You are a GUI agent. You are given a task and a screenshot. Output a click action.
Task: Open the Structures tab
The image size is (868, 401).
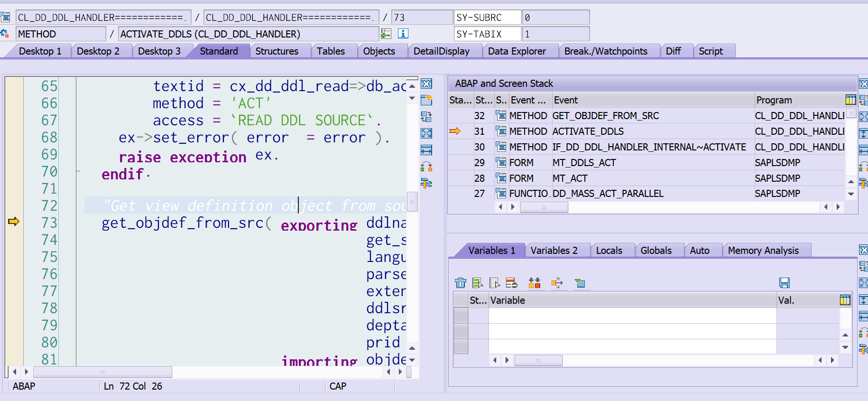277,51
